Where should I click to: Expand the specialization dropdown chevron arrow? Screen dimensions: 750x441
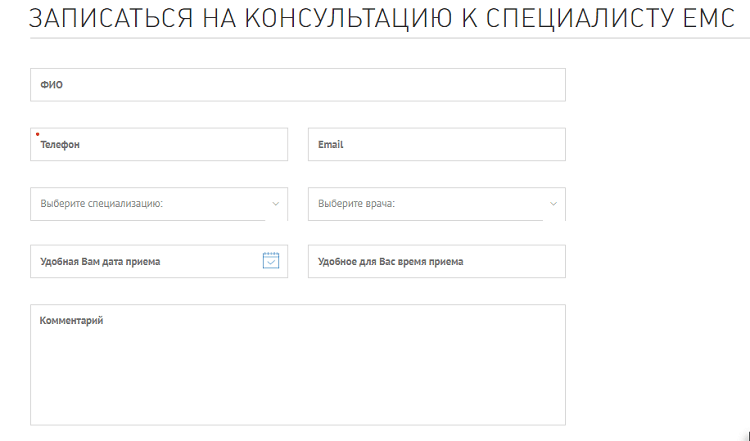point(275,204)
